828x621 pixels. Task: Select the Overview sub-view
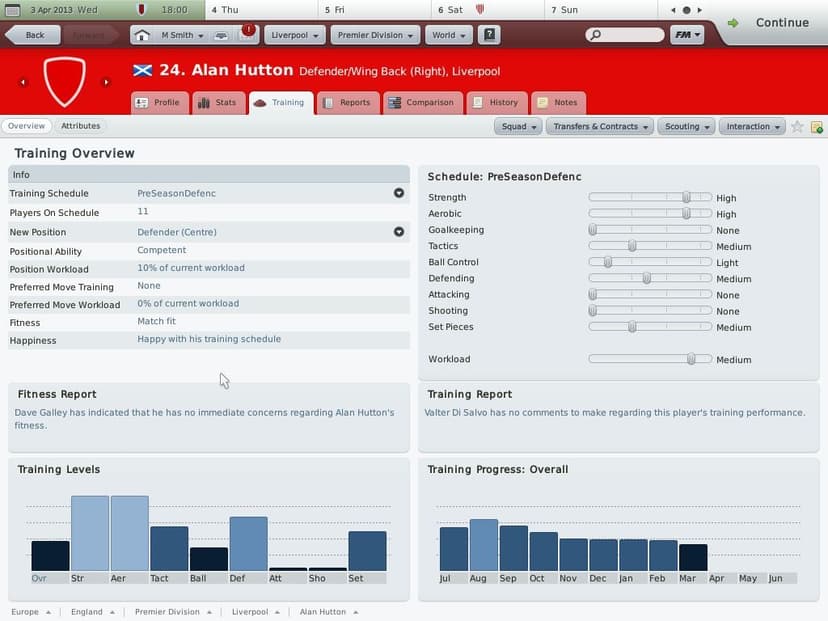26,126
